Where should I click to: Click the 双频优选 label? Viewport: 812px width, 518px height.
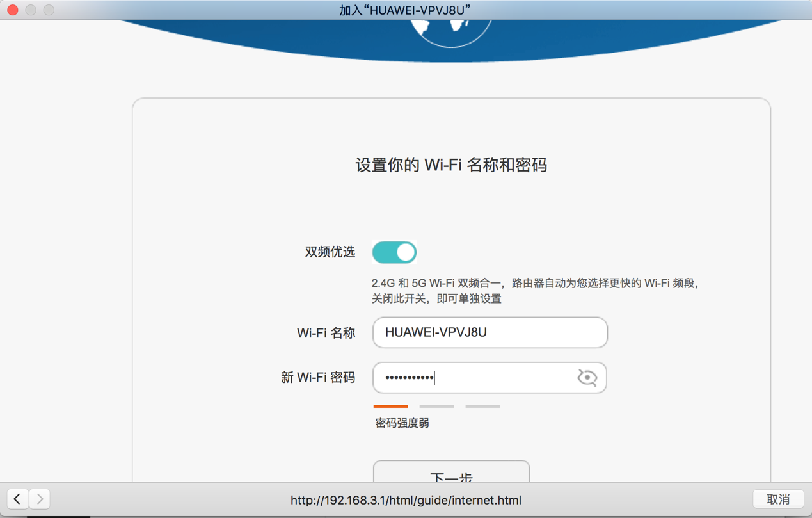(x=330, y=252)
